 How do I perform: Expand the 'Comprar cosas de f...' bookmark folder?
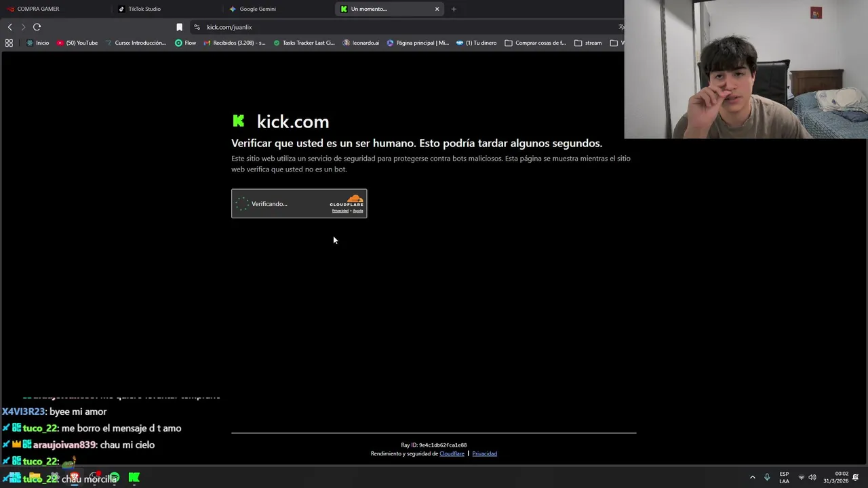click(536, 43)
